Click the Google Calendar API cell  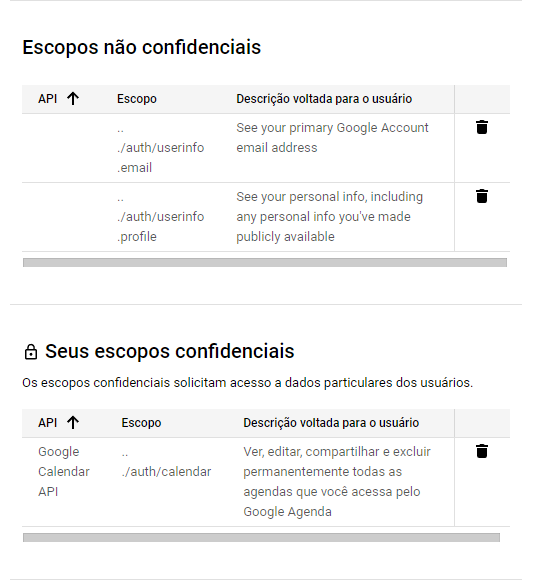[64, 472]
